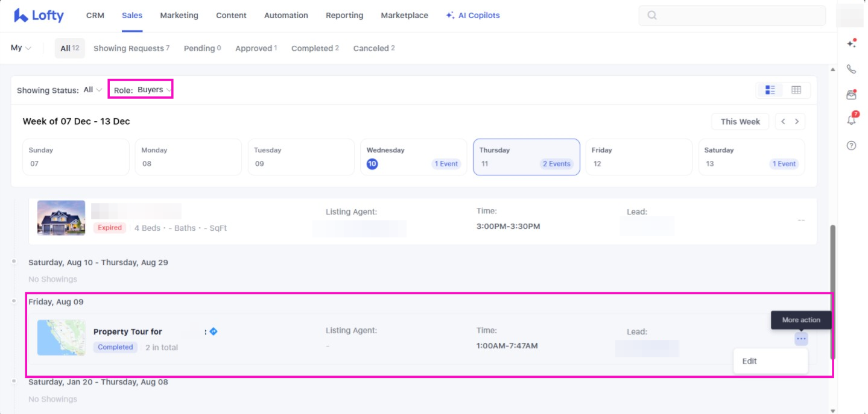Open the AI assistant sparkle icon in sidebar

tap(851, 43)
